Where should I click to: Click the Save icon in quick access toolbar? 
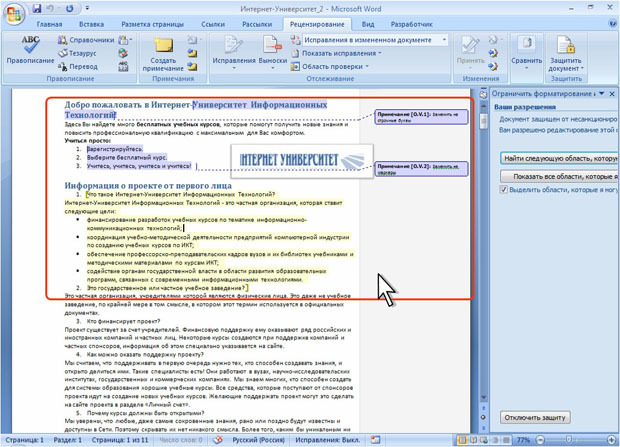[37, 8]
